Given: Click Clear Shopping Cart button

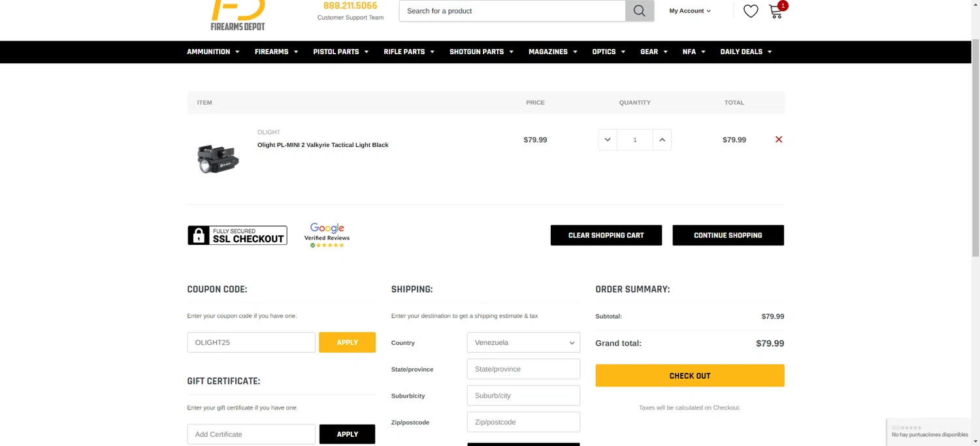Looking at the screenshot, I should (x=606, y=235).
